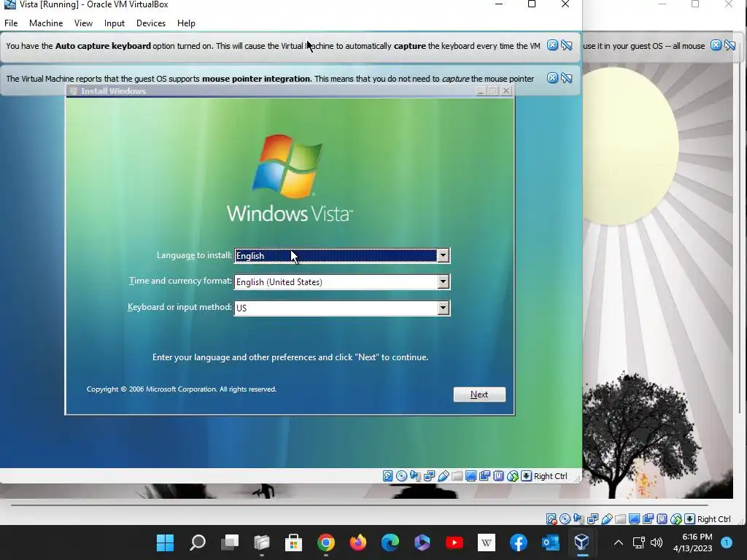Click mouse integration icon in background VM status bar
Image resolution: width=747 pixels, height=560 pixels.
pos(676,519)
